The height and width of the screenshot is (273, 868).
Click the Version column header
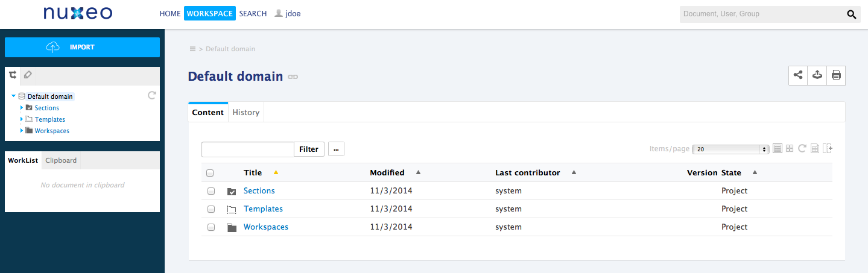[702, 172]
